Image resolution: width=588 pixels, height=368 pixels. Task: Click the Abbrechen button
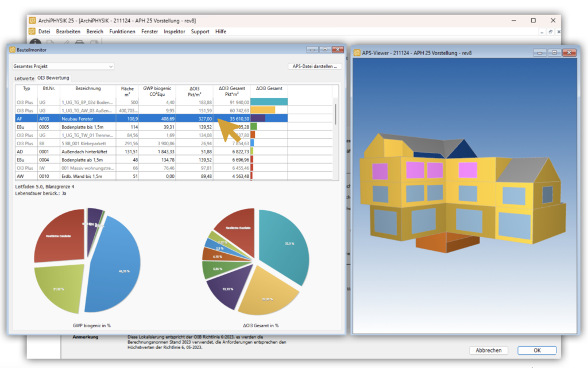[488, 350]
